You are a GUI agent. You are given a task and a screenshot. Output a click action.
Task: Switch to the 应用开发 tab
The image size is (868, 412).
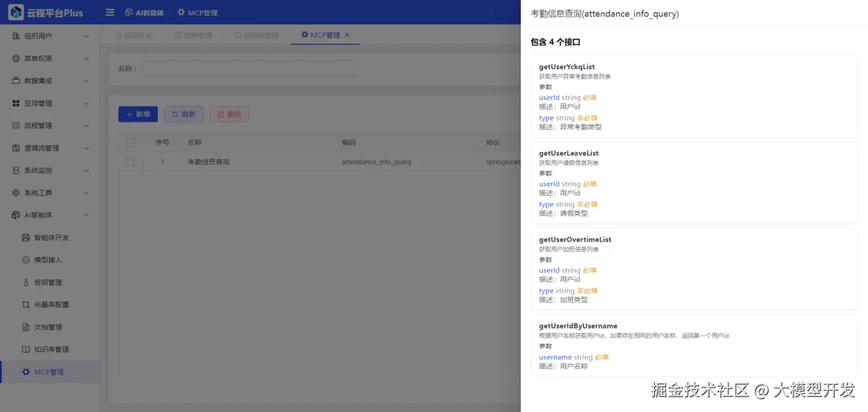[133, 36]
